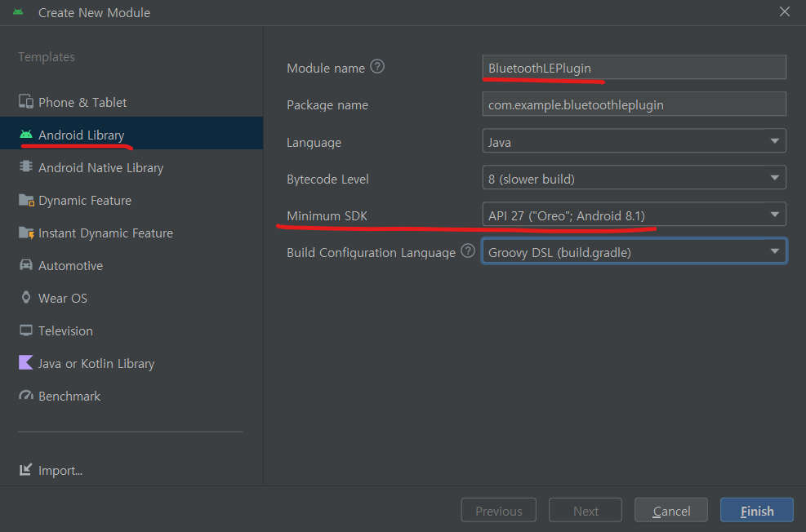Click the Phone & Tablet template icon

tap(25, 101)
